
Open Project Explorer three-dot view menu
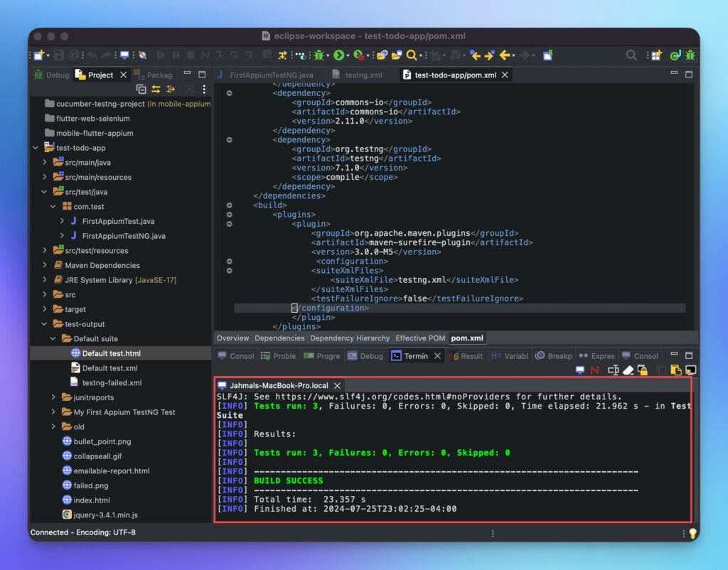click(x=204, y=89)
